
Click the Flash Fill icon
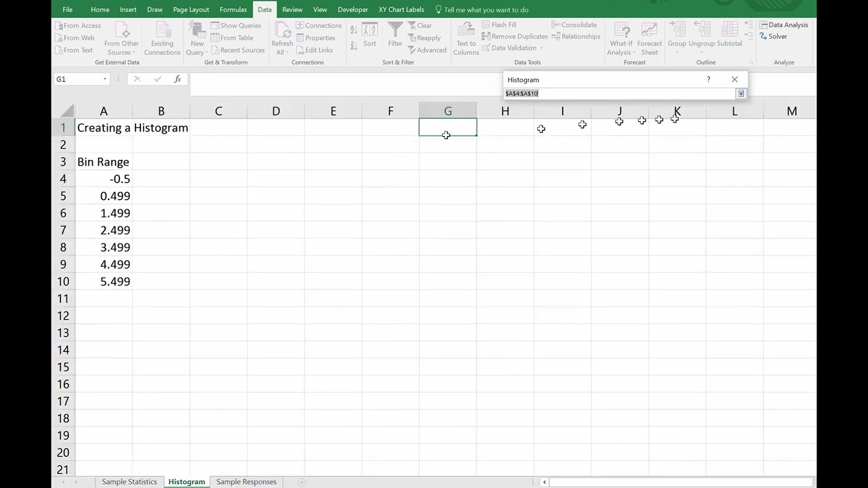[x=486, y=25]
